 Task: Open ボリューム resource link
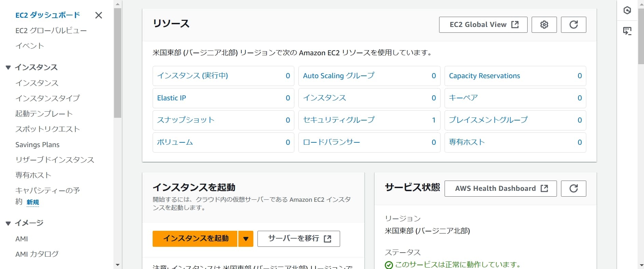coord(175,142)
